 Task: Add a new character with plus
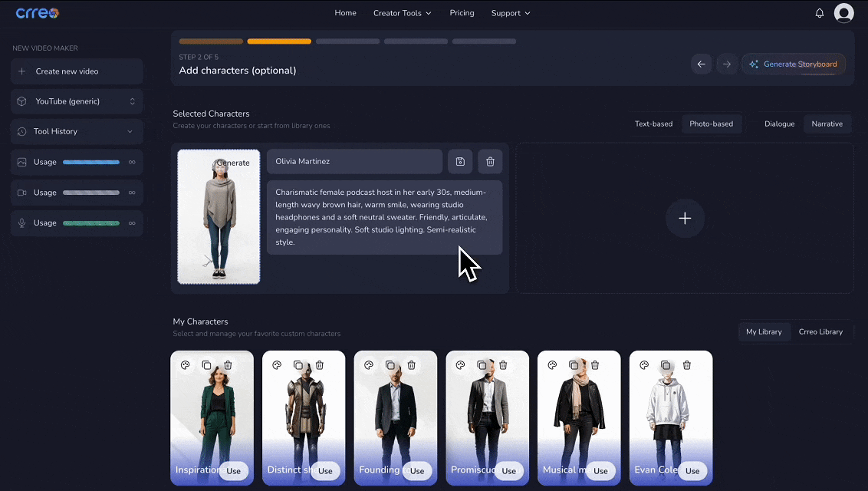[685, 219]
